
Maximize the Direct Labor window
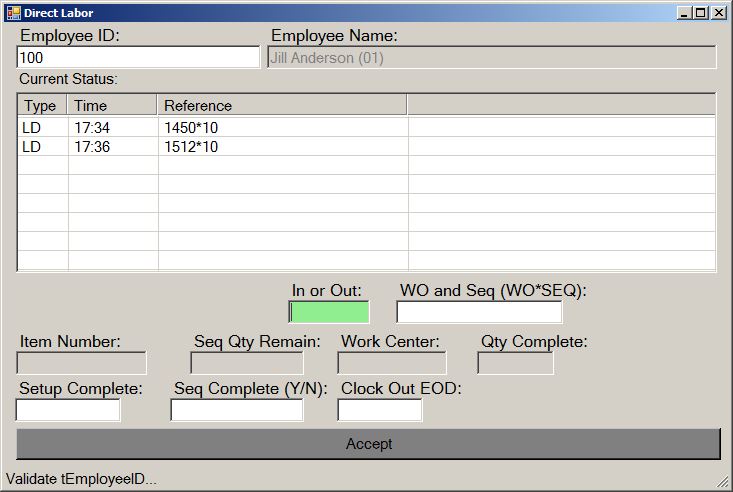[701, 13]
